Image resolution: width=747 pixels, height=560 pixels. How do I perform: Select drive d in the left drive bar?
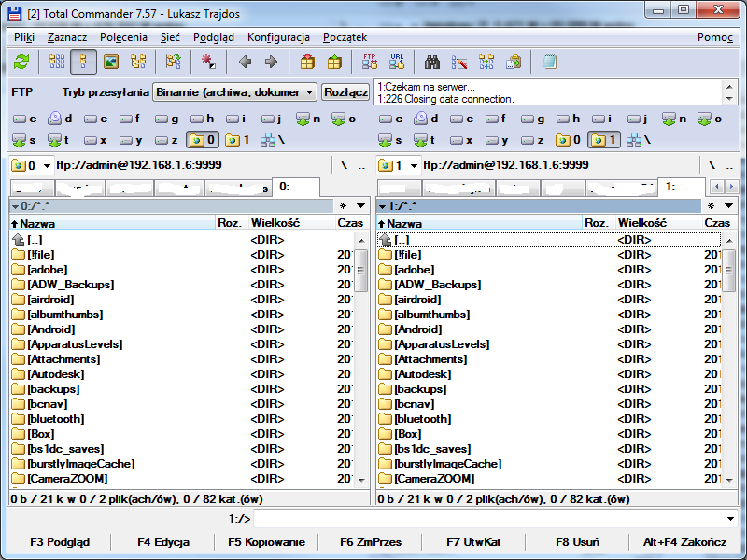tap(61, 119)
